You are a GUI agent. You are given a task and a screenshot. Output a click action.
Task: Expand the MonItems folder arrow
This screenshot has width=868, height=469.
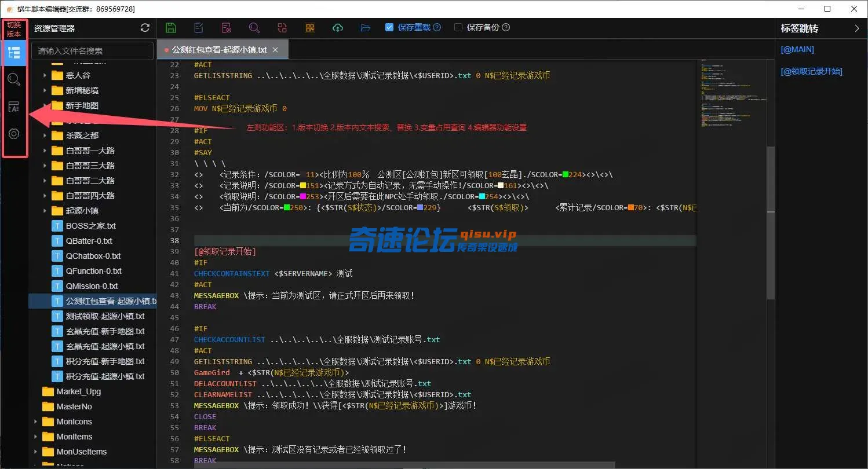(35, 437)
